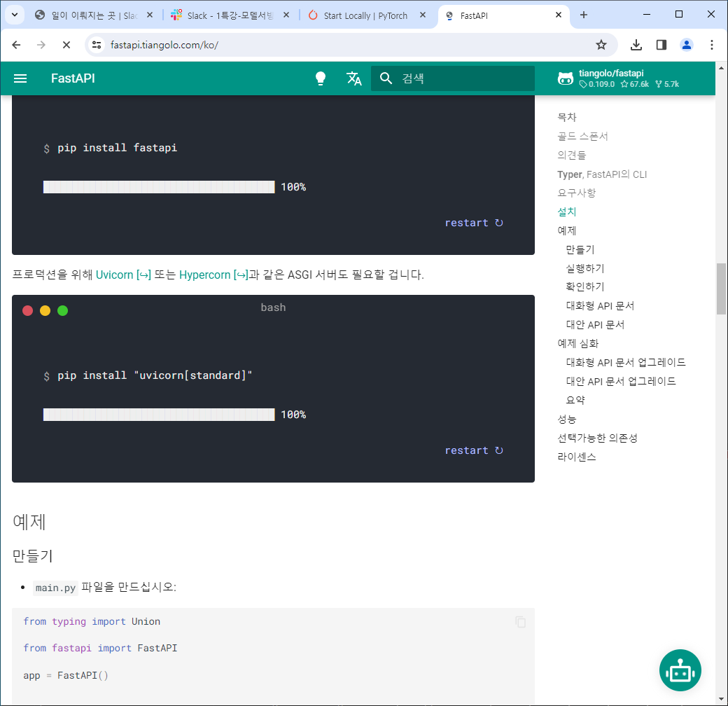Open 대안 API 문서 업그레이드 entry

tap(621, 381)
